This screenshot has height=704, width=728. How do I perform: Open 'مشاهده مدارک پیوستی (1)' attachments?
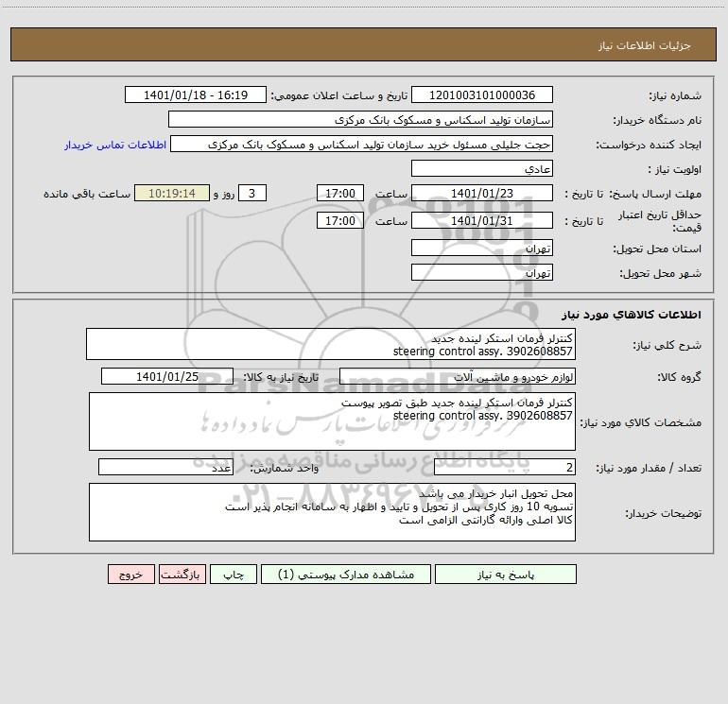pos(346,574)
